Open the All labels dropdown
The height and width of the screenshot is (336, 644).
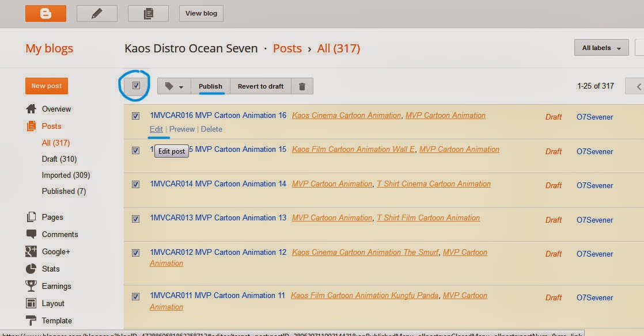point(601,48)
